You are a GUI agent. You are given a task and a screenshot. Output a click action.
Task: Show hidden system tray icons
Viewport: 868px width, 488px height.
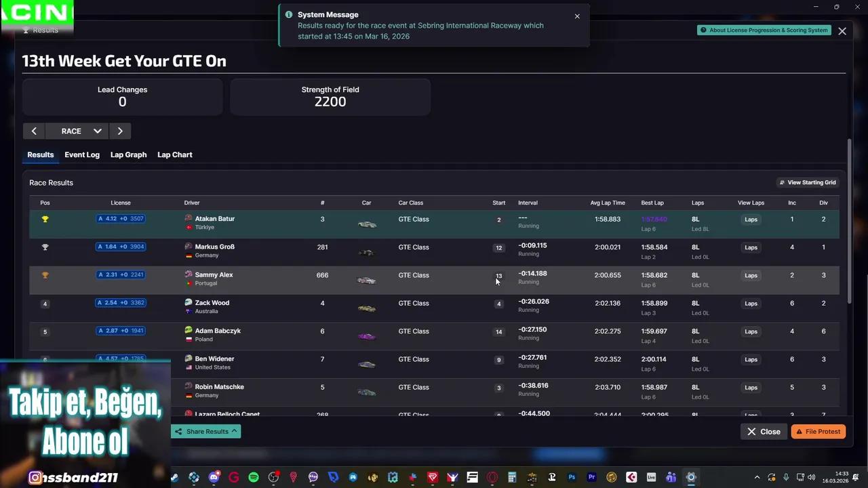click(x=757, y=477)
